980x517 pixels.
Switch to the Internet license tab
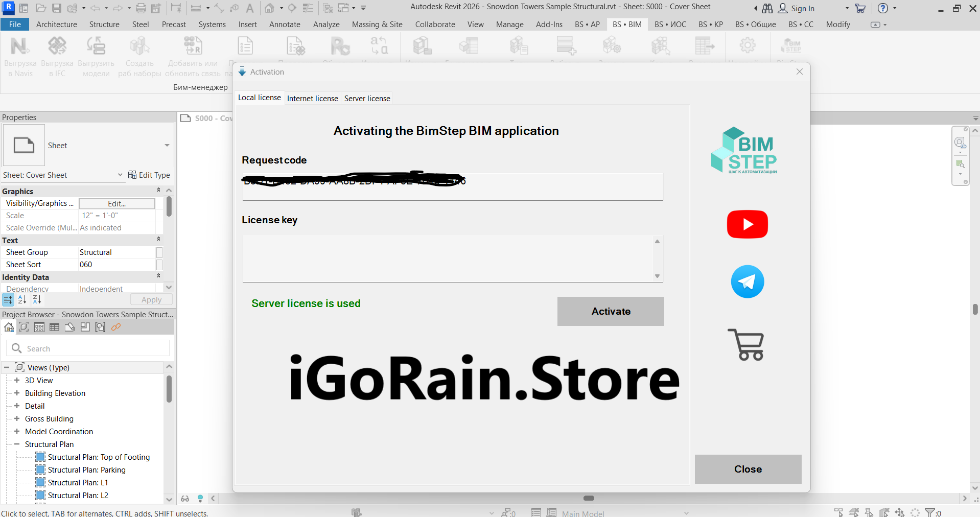coord(312,99)
